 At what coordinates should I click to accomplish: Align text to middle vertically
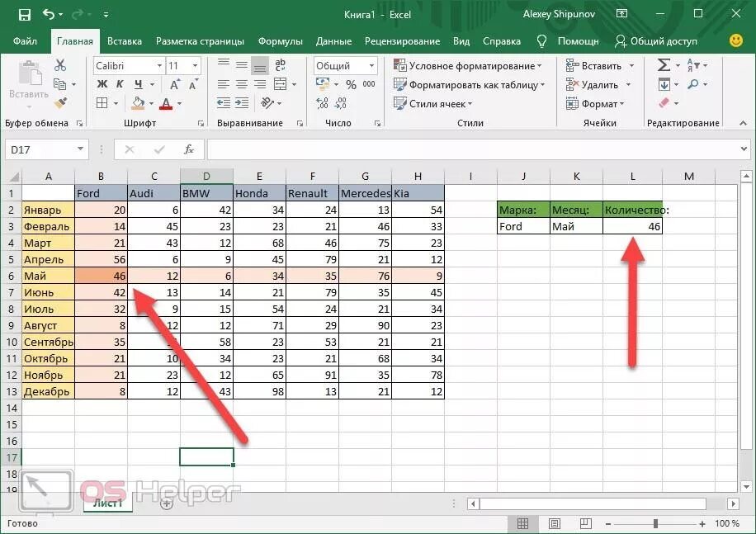242,64
